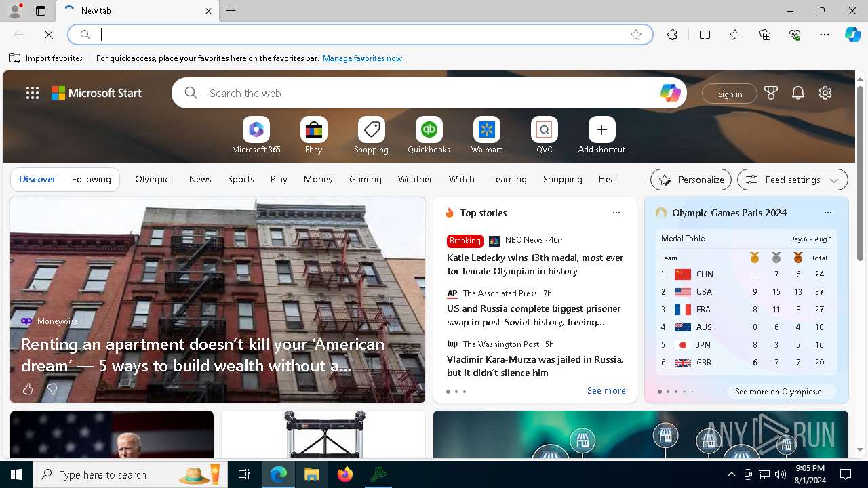
Task: Close the New tab tab
Action: click(208, 11)
